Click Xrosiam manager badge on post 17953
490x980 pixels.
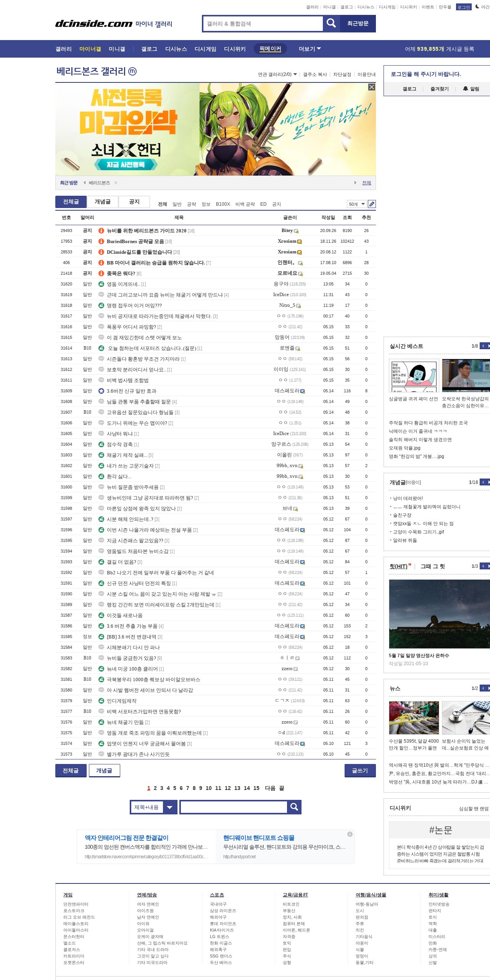click(x=300, y=242)
